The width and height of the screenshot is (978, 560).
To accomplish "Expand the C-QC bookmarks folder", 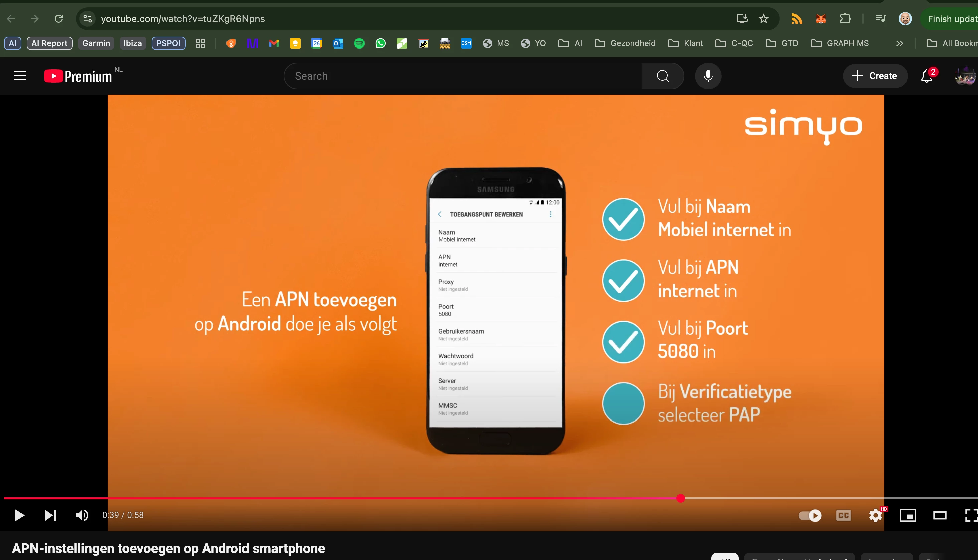I will (734, 43).
